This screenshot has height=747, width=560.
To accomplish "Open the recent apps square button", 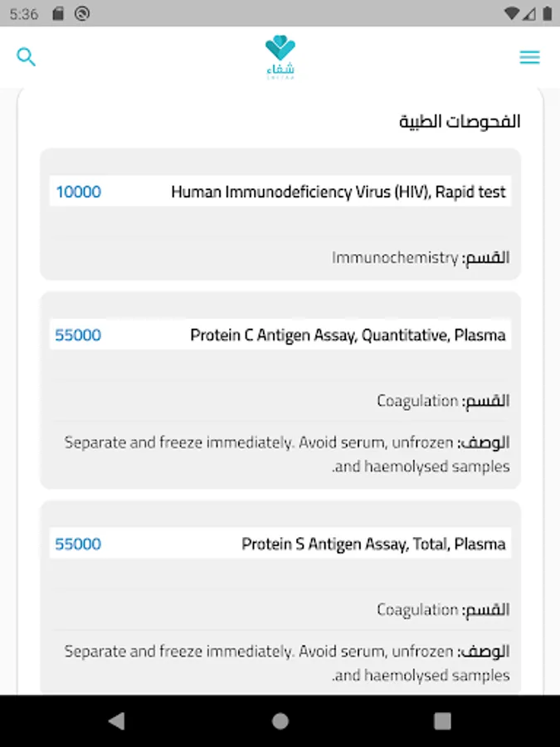I will pos(442,720).
